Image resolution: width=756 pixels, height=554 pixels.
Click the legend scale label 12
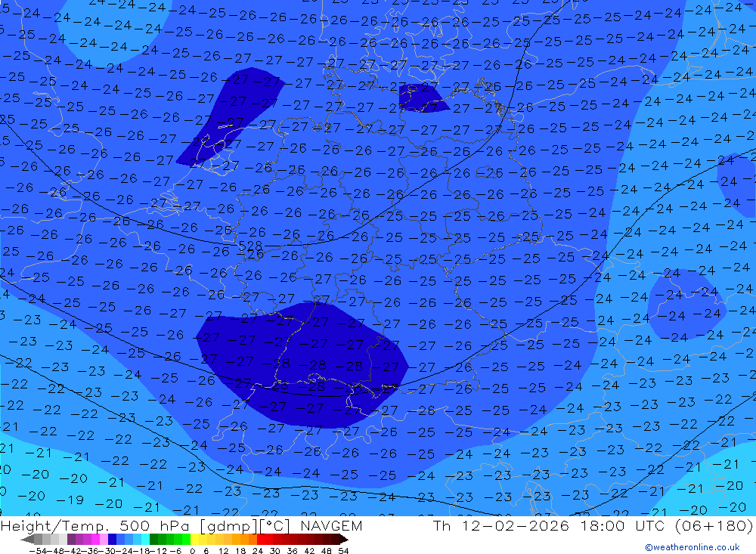tap(223, 551)
